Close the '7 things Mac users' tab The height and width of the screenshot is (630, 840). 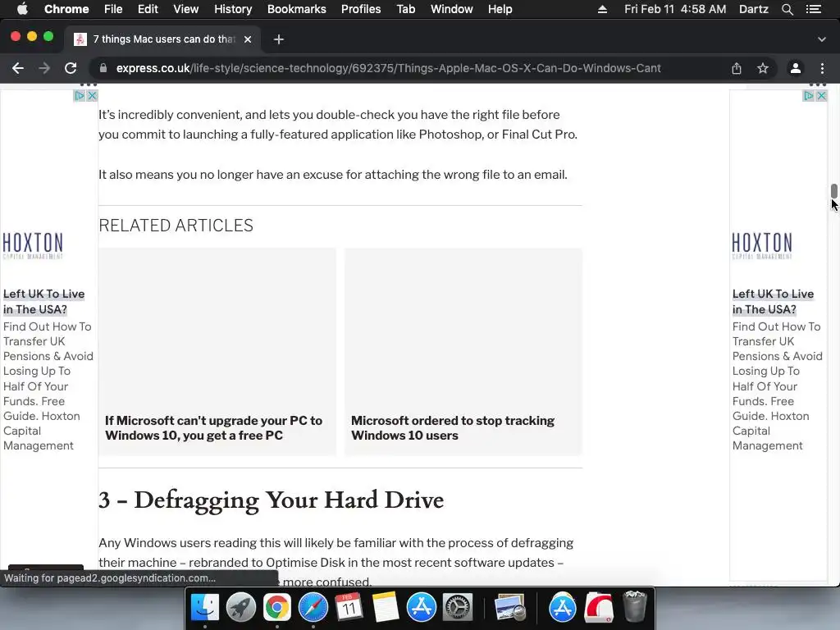click(248, 39)
